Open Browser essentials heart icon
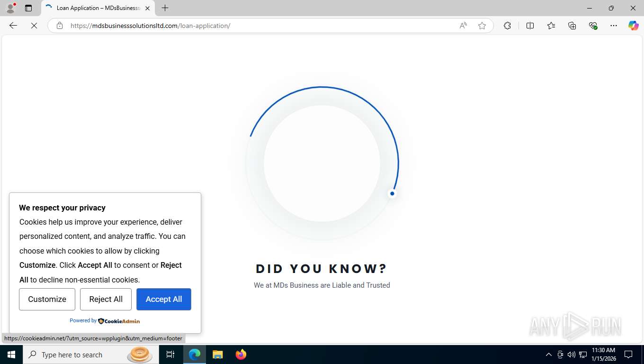The width and height of the screenshot is (644, 364). pos(593,26)
